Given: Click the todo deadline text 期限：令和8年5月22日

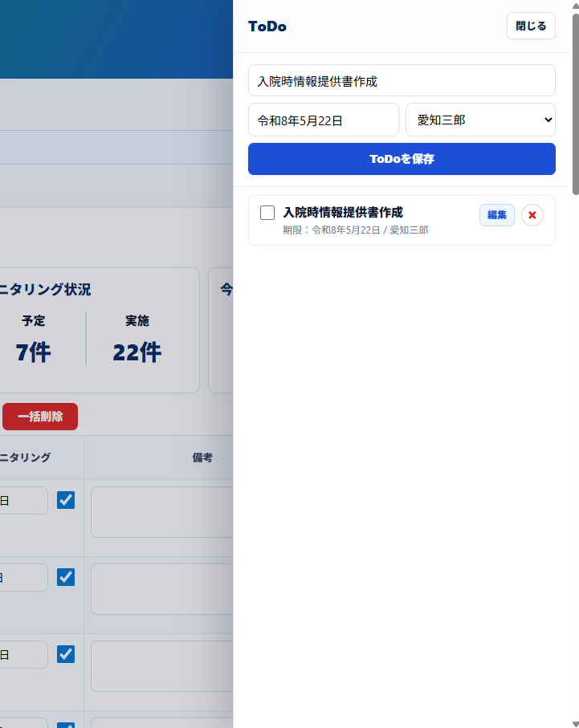Looking at the screenshot, I should coord(332,230).
